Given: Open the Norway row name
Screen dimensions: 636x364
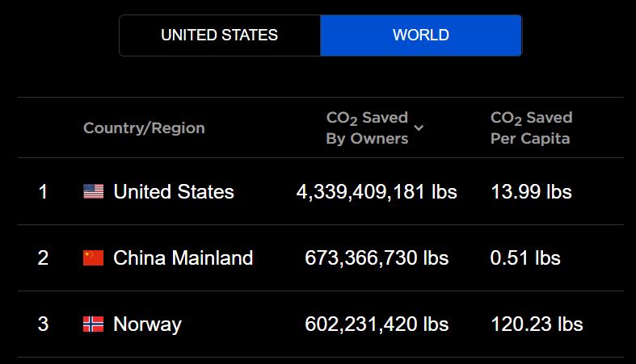Looking at the screenshot, I should point(147,324).
